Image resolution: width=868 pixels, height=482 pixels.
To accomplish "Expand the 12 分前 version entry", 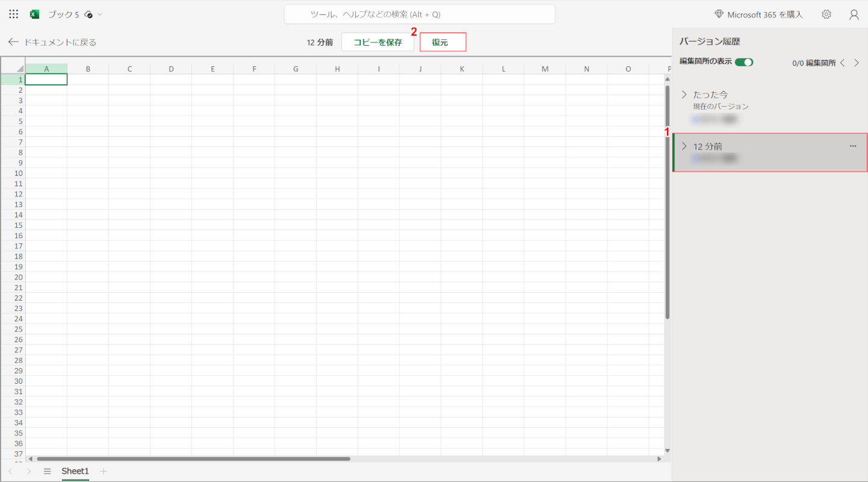I will tap(684, 146).
